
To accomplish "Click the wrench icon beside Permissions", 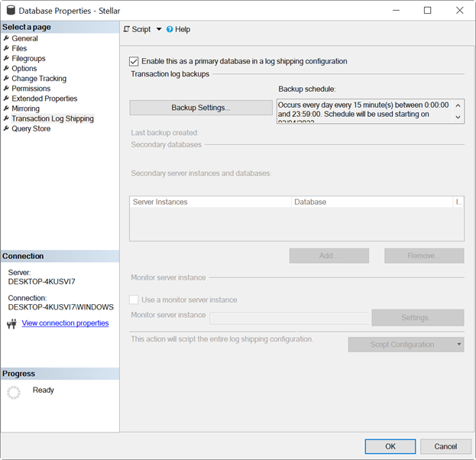I will pos(6,89).
